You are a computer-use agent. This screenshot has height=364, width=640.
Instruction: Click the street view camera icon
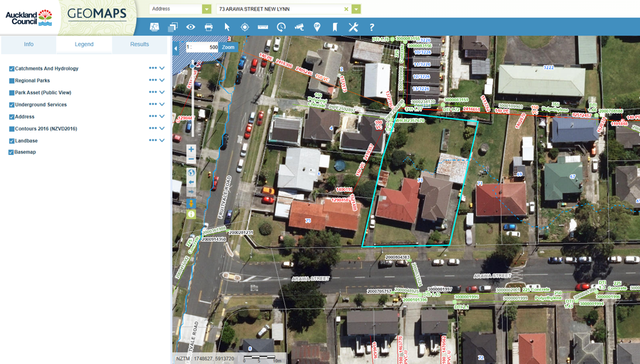point(299,27)
